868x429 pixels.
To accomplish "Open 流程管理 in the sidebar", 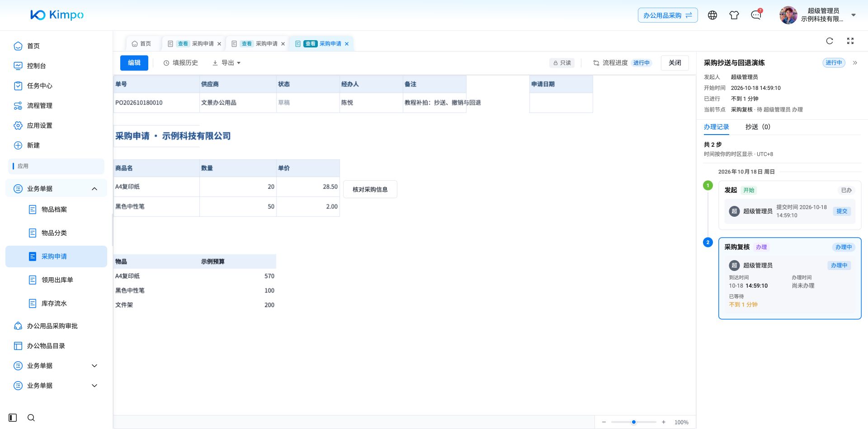I will (x=56, y=106).
